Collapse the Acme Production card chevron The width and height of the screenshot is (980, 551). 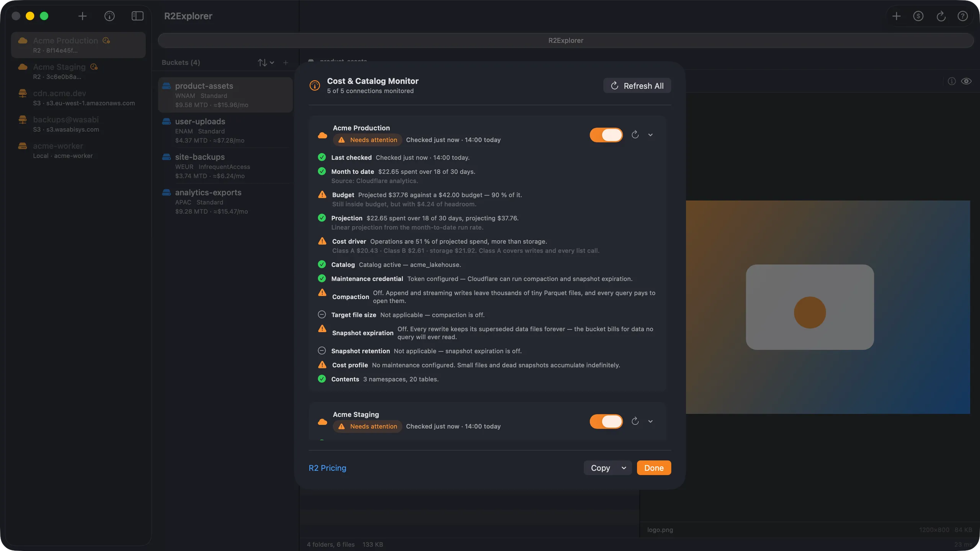(x=650, y=135)
